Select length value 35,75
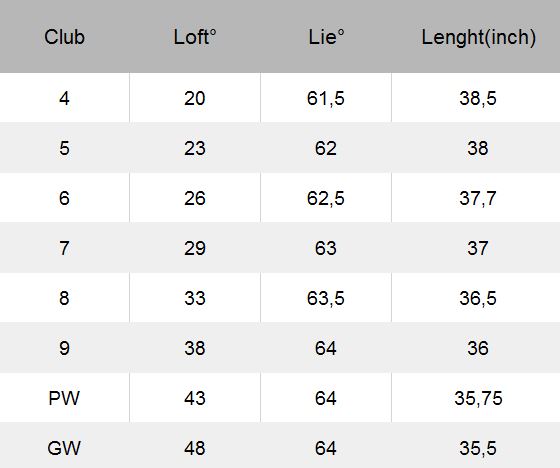Viewport: 560px width, 468px height. pos(478,398)
